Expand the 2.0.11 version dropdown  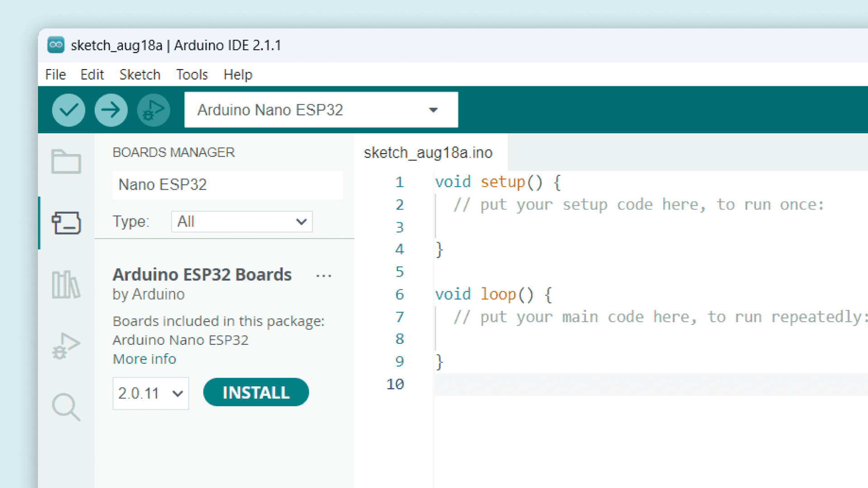click(151, 393)
